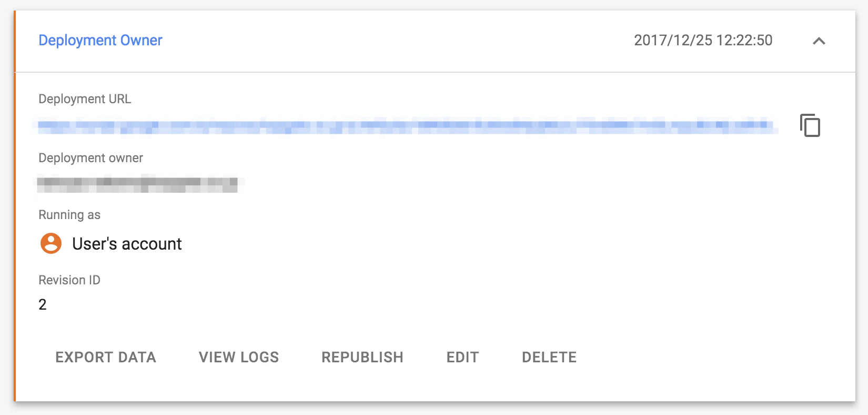This screenshot has width=868, height=415.
Task: Click the Running as label
Action: [x=69, y=215]
